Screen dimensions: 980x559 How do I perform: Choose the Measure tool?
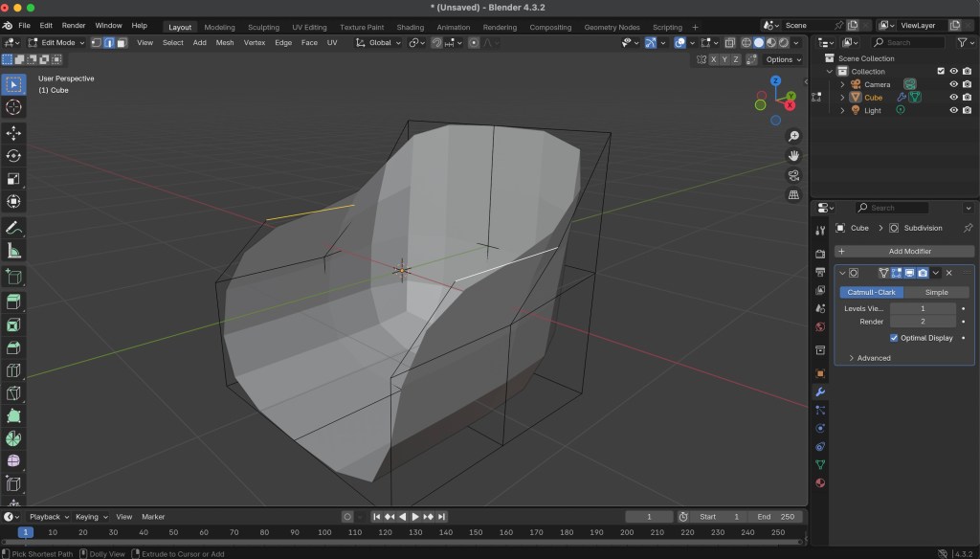tap(13, 251)
